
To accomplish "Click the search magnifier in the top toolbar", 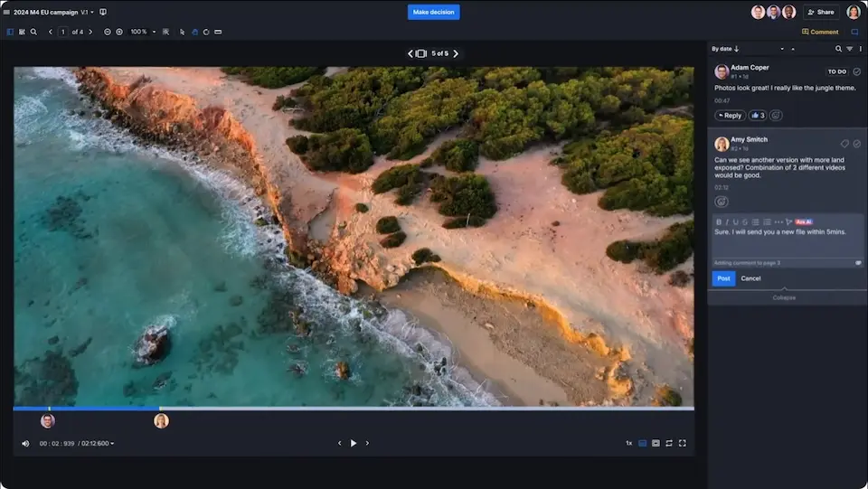I will point(33,32).
